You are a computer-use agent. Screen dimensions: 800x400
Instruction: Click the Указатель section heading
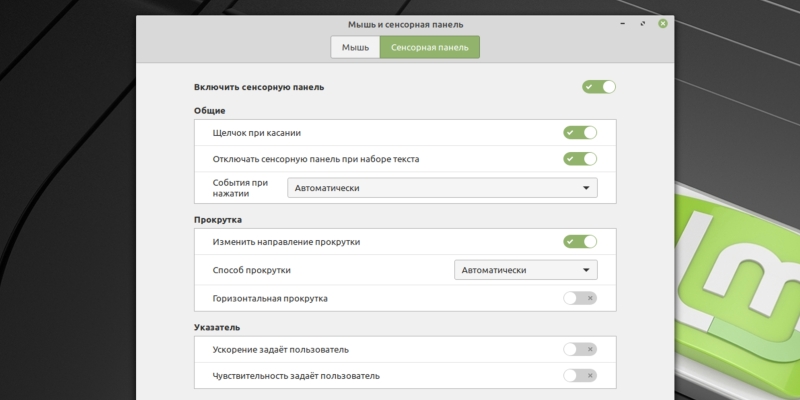pos(217,327)
